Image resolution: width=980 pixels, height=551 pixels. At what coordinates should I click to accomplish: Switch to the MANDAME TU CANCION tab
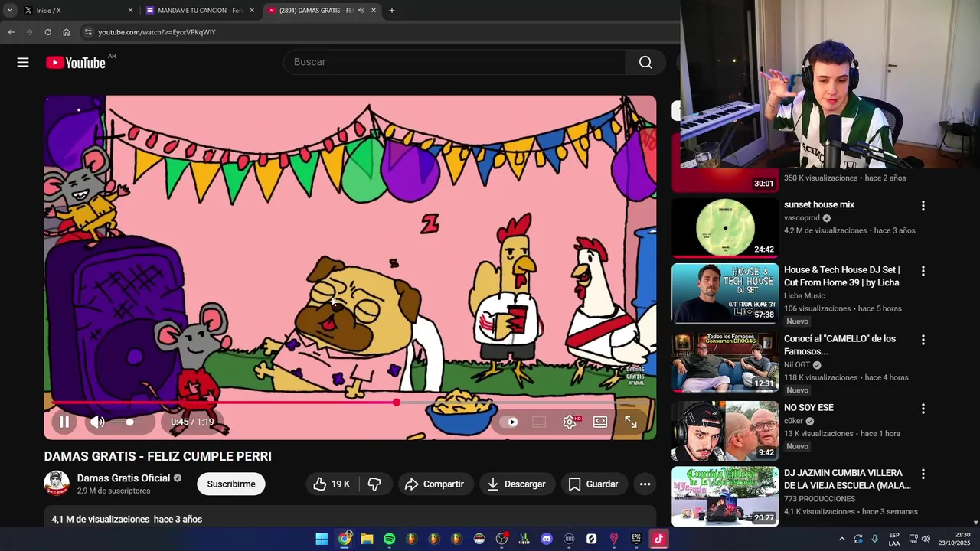pyautogui.click(x=201, y=11)
